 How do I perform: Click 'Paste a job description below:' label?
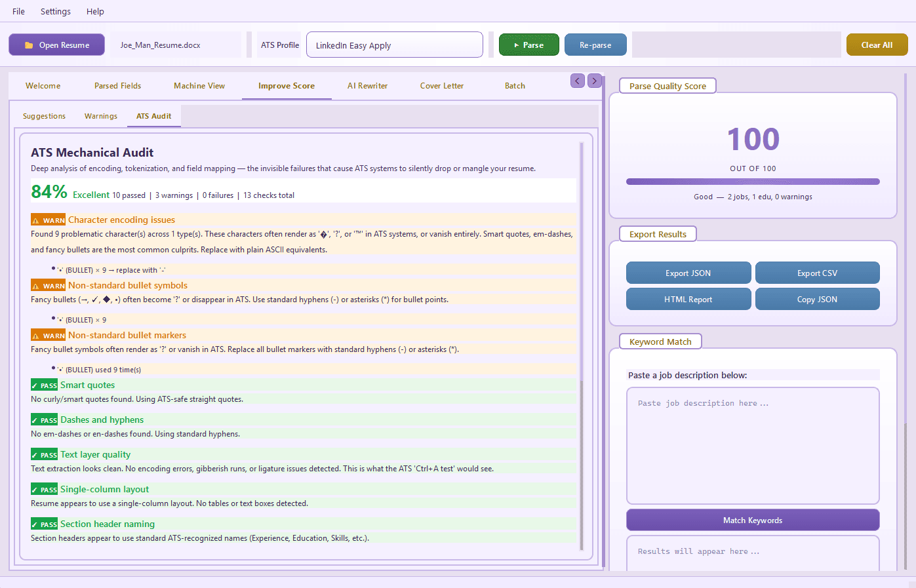pos(688,375)
